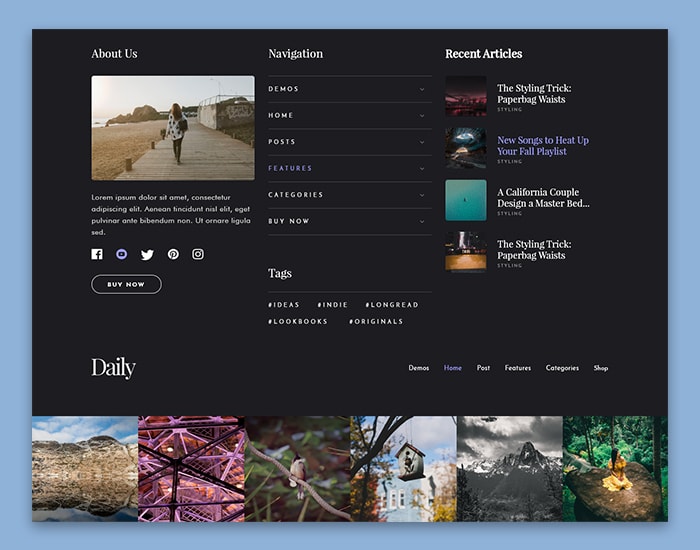700x550 pixels.
Task: Open article A California Couple Design a Master Bed
Action: click(x=543, y=198)
